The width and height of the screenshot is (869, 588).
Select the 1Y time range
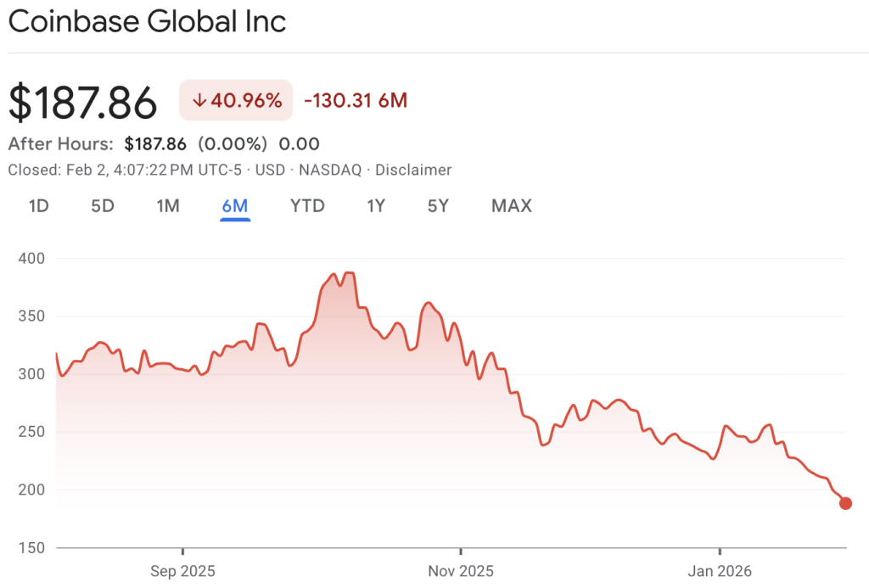click(x=376, y=206)
